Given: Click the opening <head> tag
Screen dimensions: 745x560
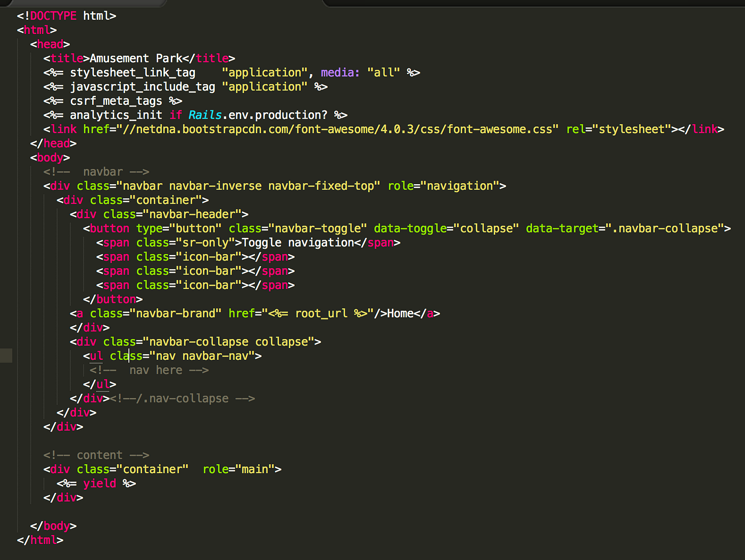Looking at the screenshot, I should (x=50, y=44).
